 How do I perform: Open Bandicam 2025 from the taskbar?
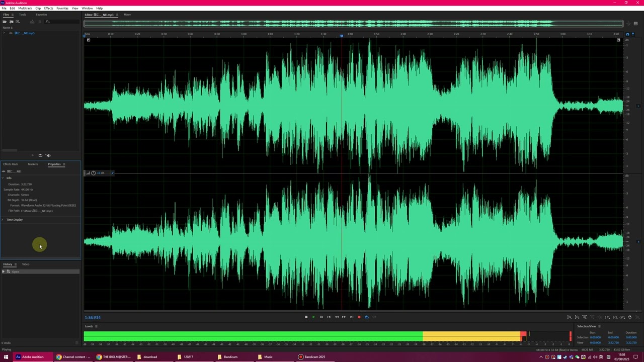(x=312, y=357)
